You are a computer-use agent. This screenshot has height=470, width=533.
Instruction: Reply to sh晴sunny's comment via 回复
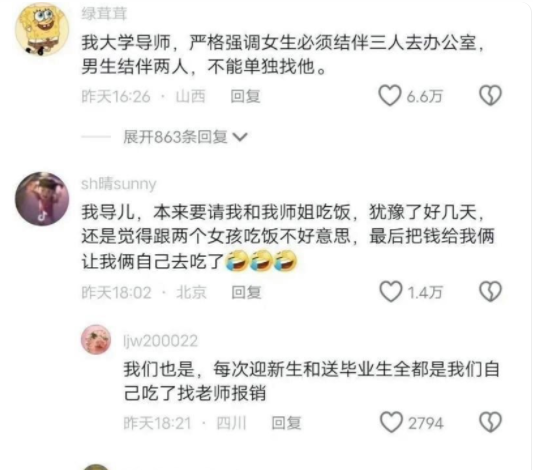pos(246,292)
